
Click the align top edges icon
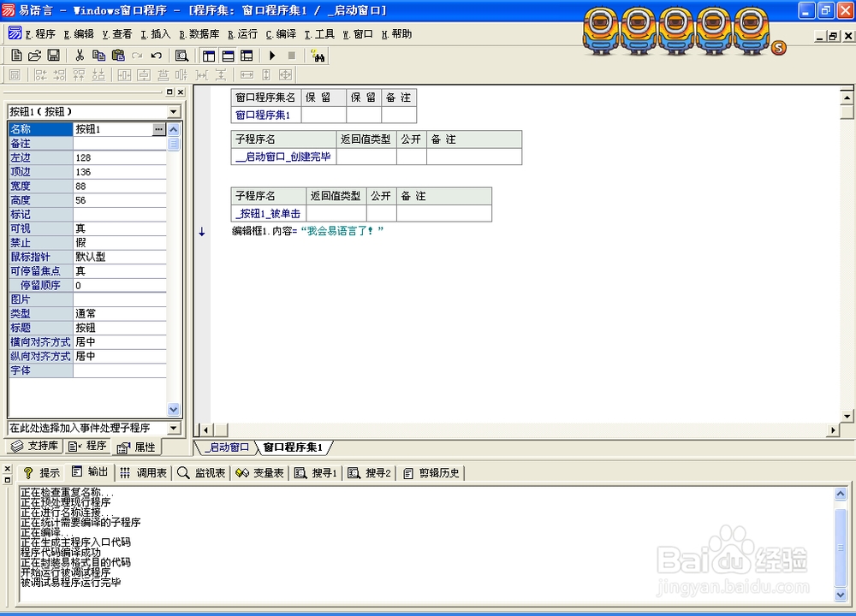[79, 74]
